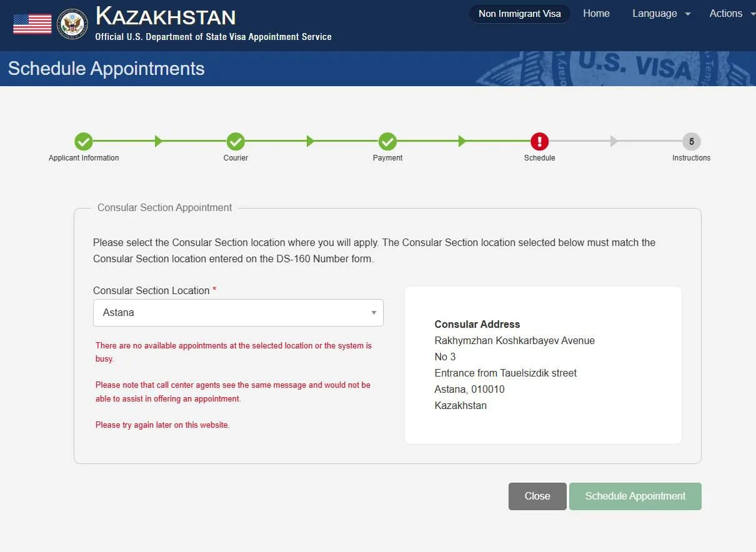
Task: Expand the Actions menu
Action: [732, 14]
